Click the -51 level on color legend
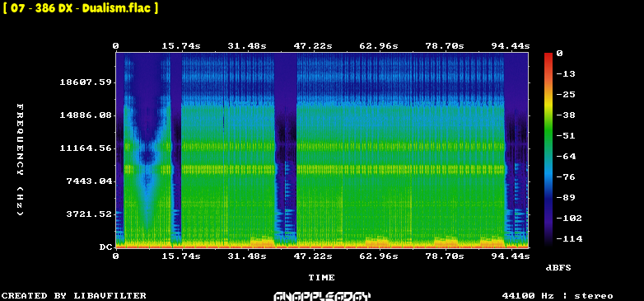 [566, 136]
